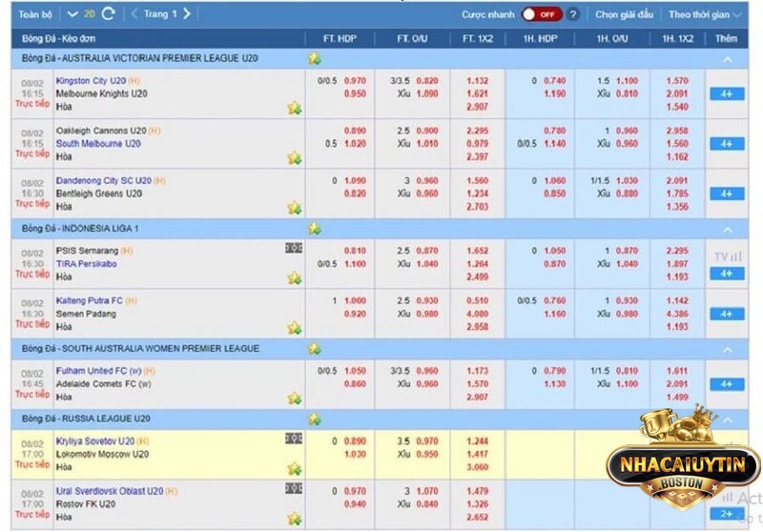
Task: Go to the next page arrow after Trang 1
Action: tap(187, 14)
